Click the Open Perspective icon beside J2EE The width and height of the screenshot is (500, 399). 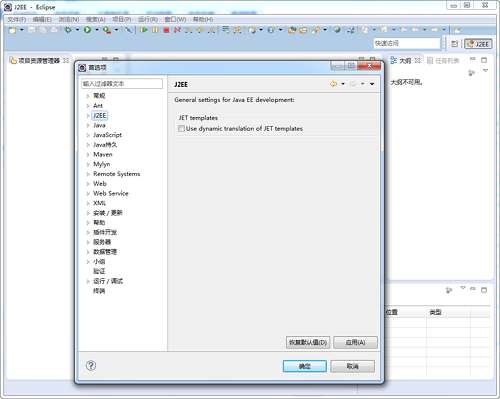point(454,44)
